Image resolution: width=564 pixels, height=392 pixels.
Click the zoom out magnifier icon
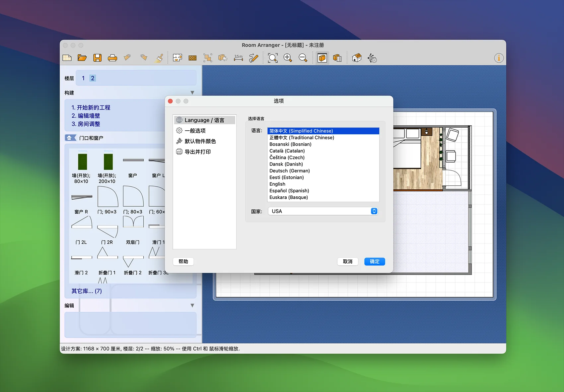[303, 58]
